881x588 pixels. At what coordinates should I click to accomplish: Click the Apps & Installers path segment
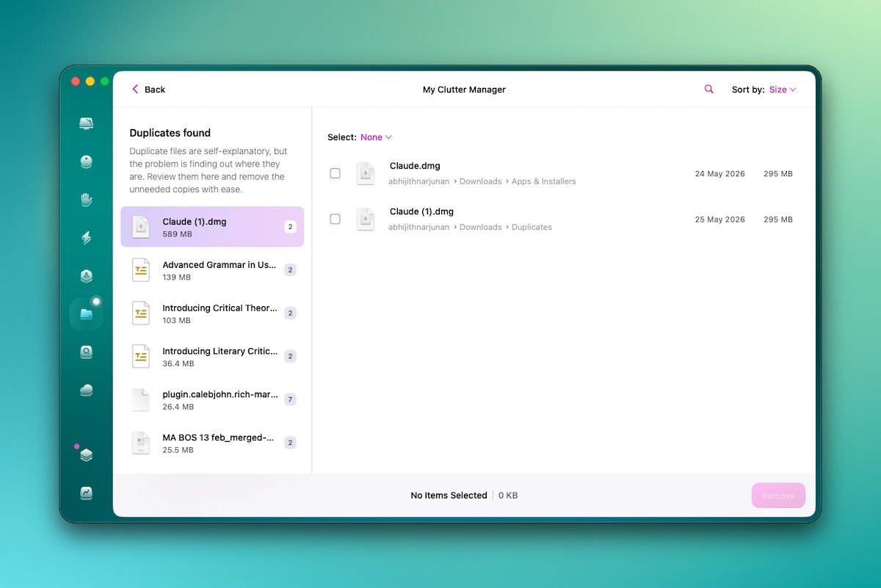pyautogui.click(x=544, y=181)
